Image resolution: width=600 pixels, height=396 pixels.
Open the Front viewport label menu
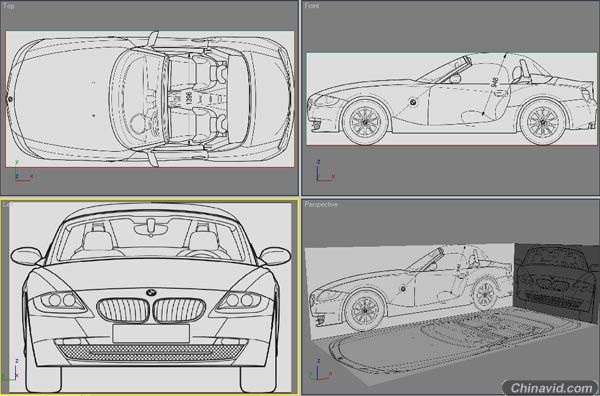pos(311,6)
